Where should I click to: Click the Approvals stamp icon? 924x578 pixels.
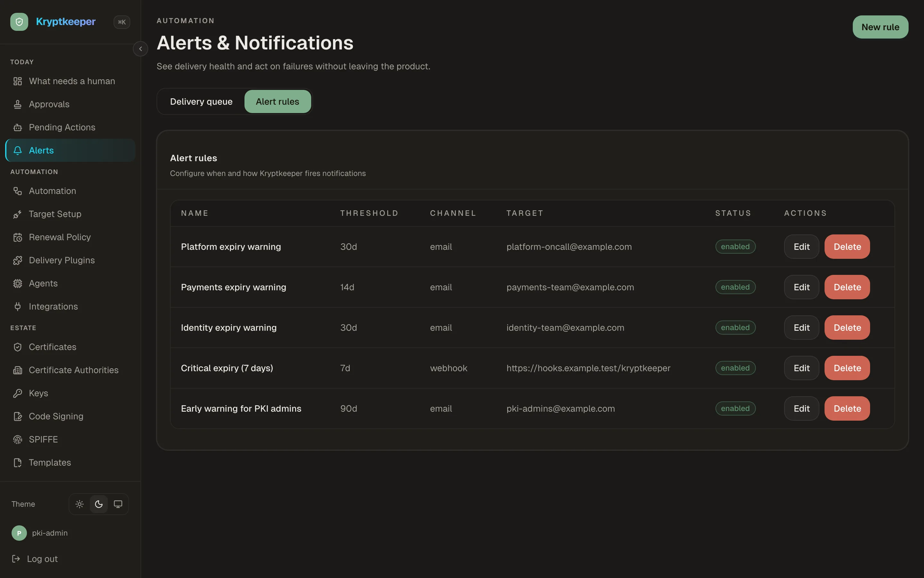18,104
